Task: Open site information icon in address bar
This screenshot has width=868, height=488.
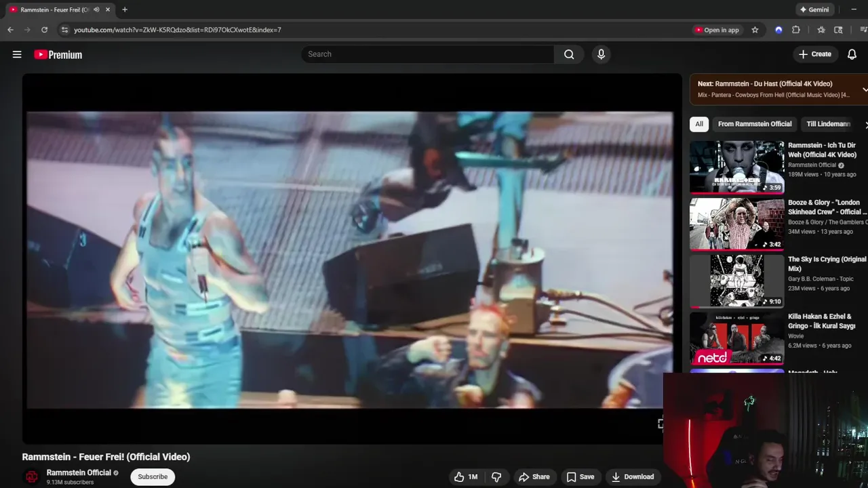Action: [x=64, y=30]
